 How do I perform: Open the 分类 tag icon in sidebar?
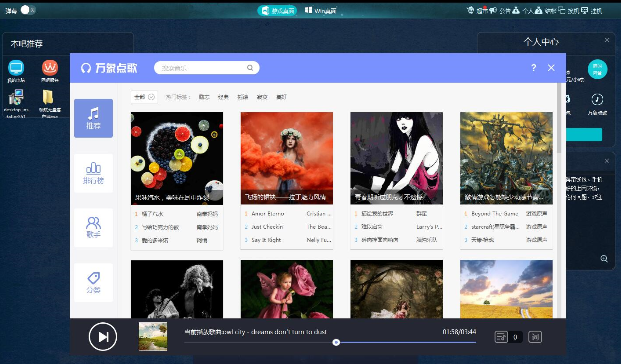[x=93, y=282]
